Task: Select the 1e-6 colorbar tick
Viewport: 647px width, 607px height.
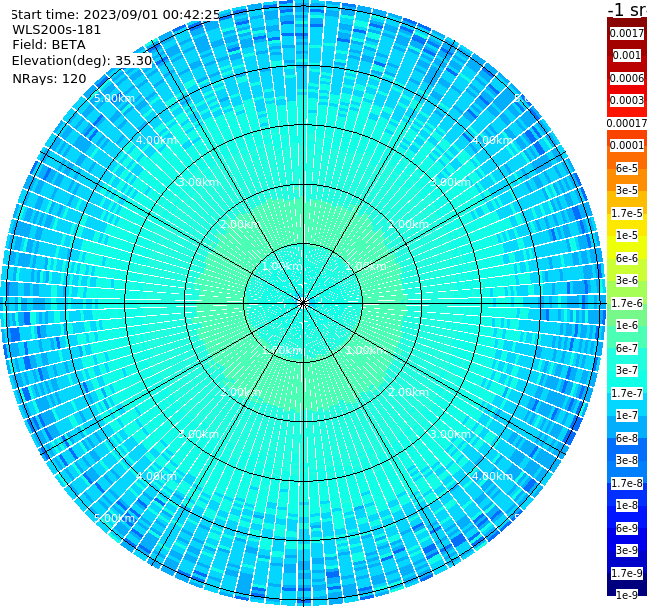Action: pos(627,325)
